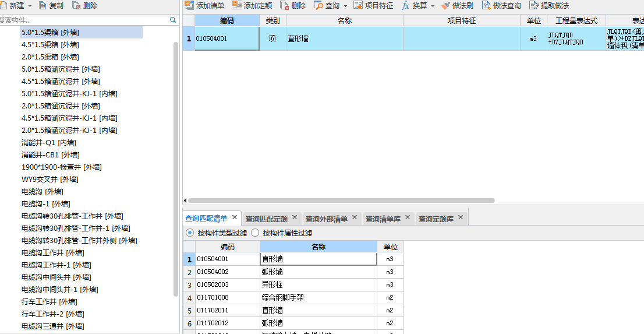Select 电缆沟三通井 [外墙] component

click(x=53, y=326)
